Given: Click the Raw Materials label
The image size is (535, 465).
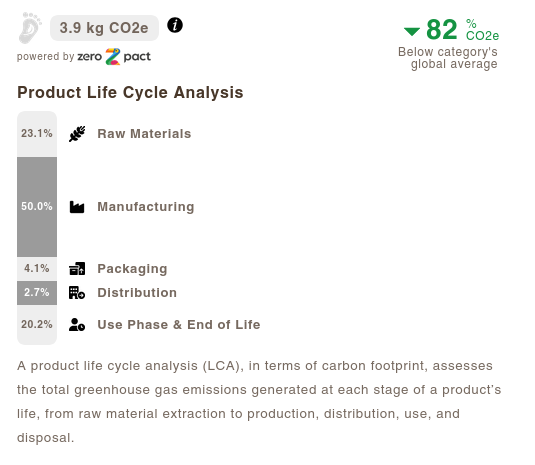Looking at the screenshot, I should [144, 134].
